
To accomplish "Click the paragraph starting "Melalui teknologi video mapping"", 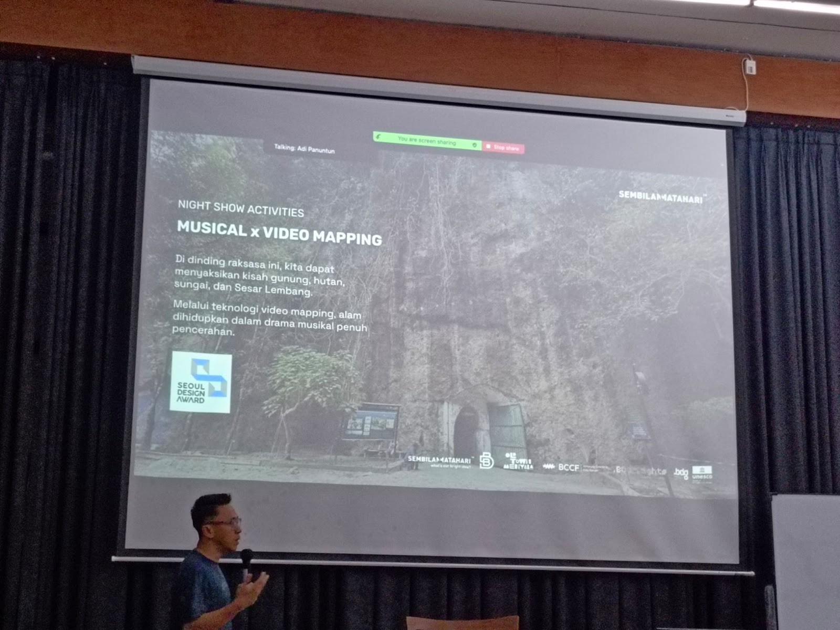I will click(270, 319).
